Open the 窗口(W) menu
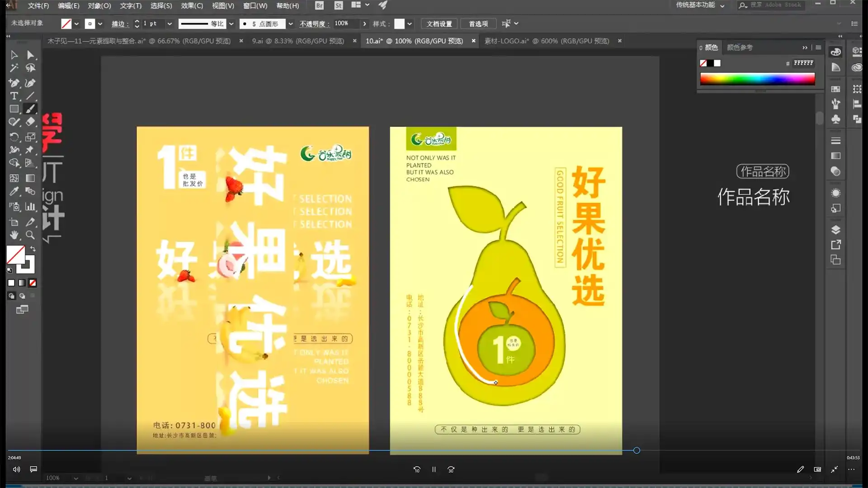The image size is (868, 488). pyautogui.click(x=255, y=5)
